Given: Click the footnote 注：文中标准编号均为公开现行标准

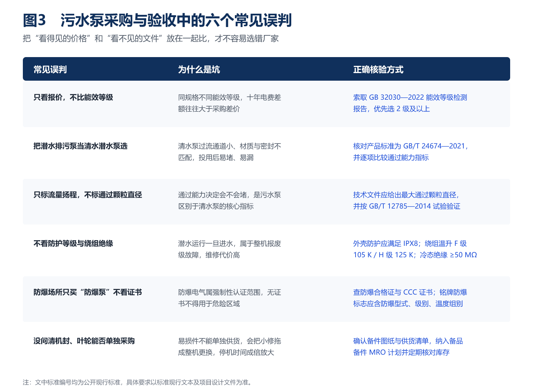Looking at the screenshot, I should tap(138, 382).
